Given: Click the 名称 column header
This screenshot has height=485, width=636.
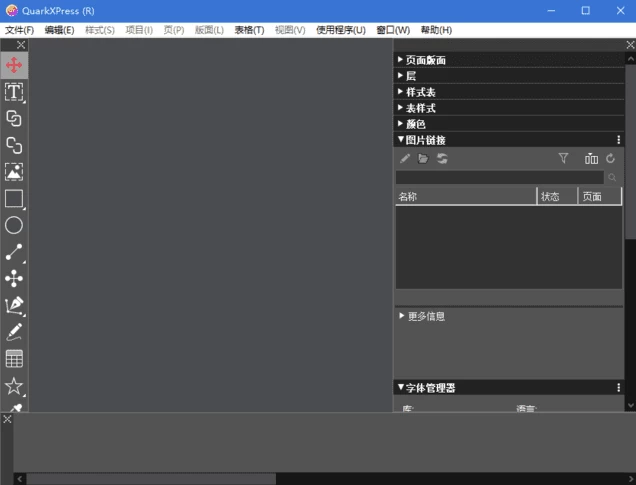Looking at the screenshot, I should click(465, 197).
